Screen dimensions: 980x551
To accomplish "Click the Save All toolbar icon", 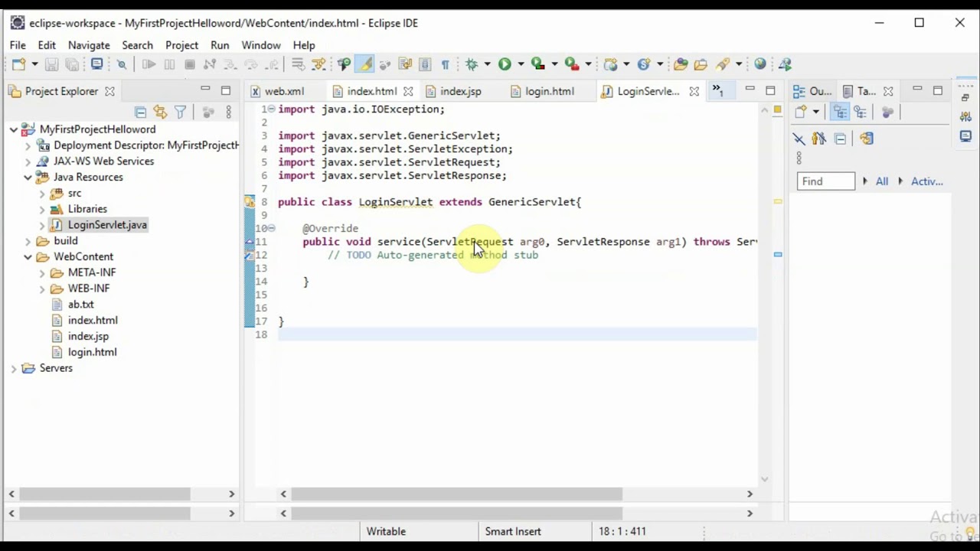I will 72,64.
